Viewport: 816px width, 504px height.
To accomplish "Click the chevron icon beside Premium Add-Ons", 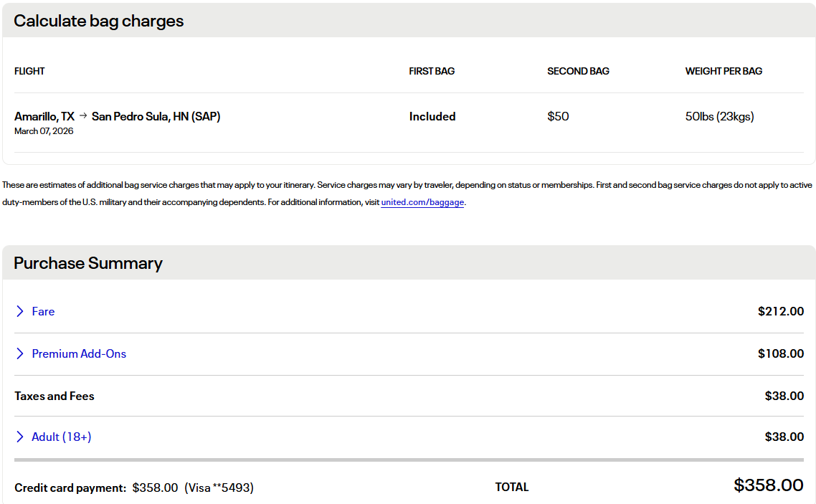I will coord(19,353).
